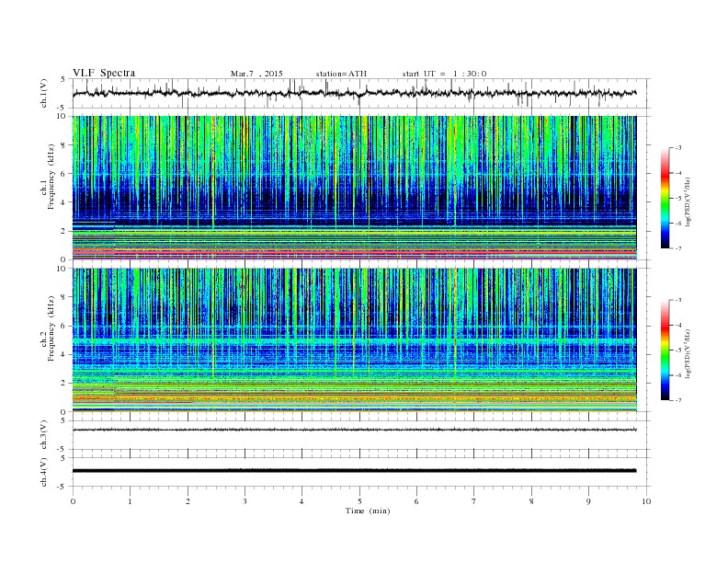Click the 6 kHz tick label of ch.2 spectrogram
The width and height of the screenshot is (728, 563).
63,326
